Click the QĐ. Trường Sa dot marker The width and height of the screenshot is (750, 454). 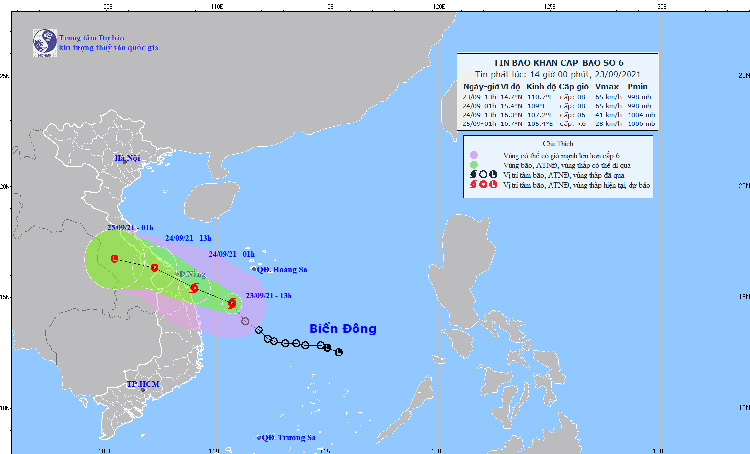259,437
